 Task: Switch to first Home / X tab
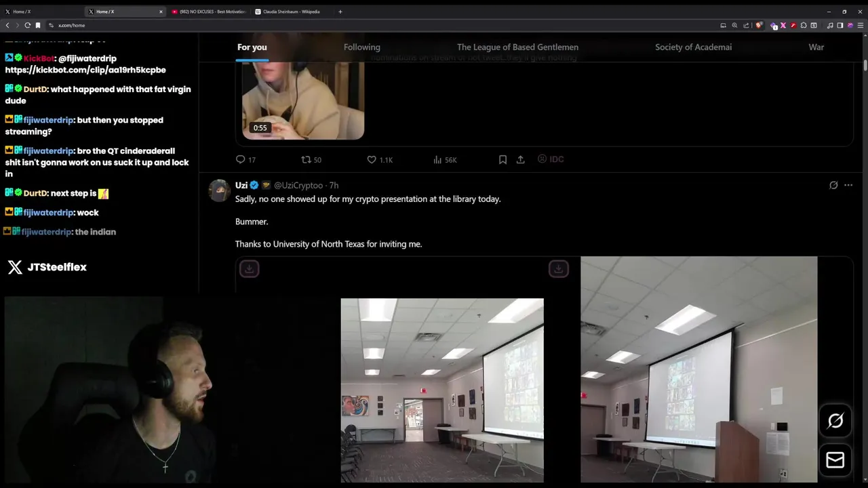point(41,12)
